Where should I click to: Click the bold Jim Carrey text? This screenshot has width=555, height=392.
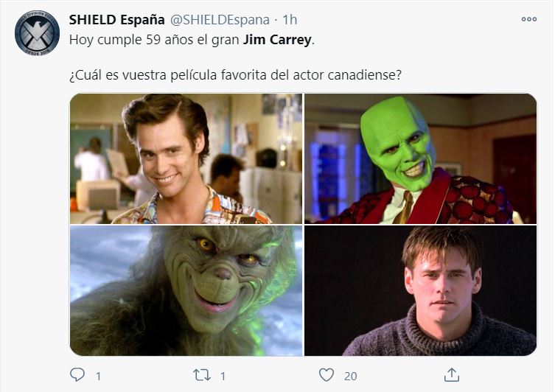tap(277, 40)
